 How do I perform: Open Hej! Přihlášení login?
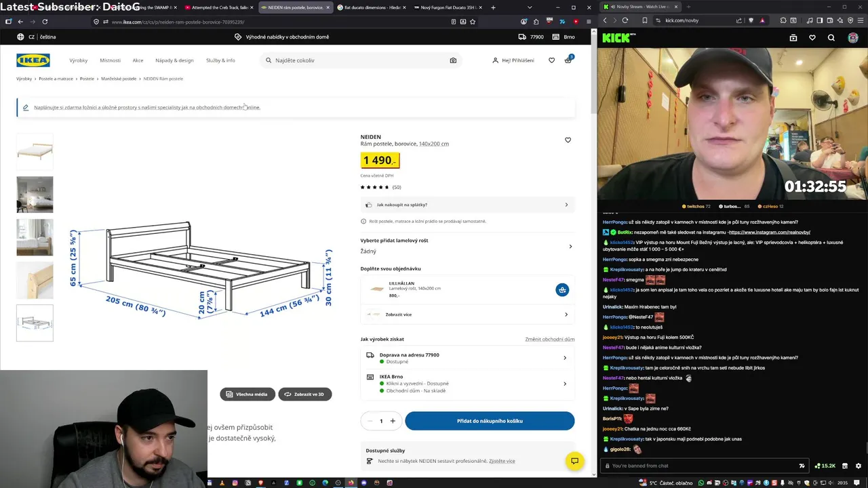point(513,60)
